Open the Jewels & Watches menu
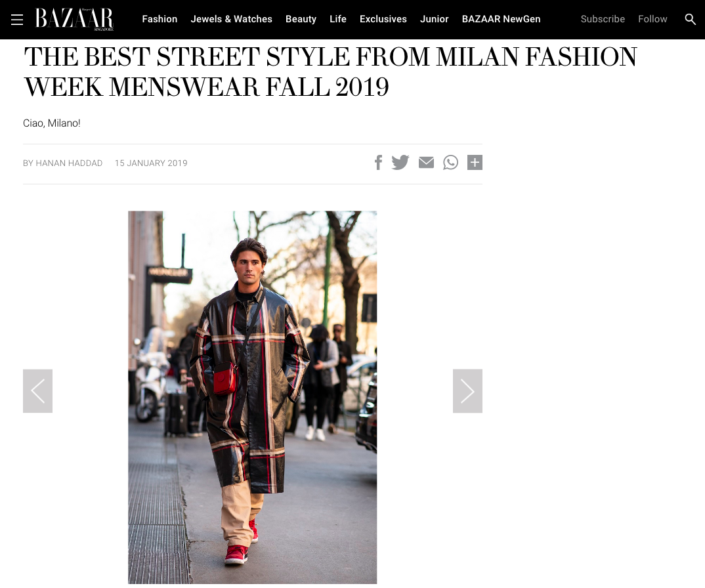705x588 pixels. coord(232,19)
